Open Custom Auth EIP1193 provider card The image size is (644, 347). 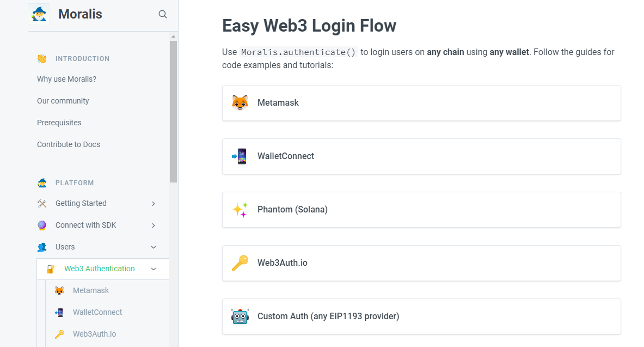pyautogui.click(x=421, y=316)
